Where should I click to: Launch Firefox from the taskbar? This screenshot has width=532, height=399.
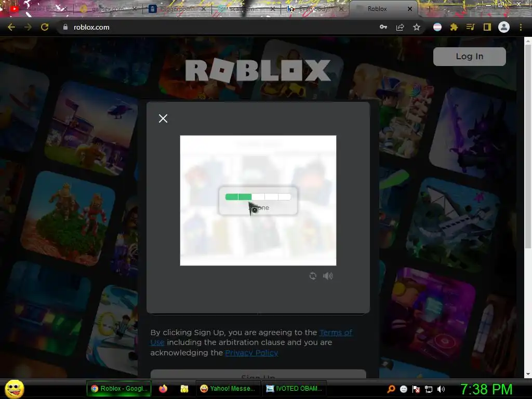(x=163, y=389)
